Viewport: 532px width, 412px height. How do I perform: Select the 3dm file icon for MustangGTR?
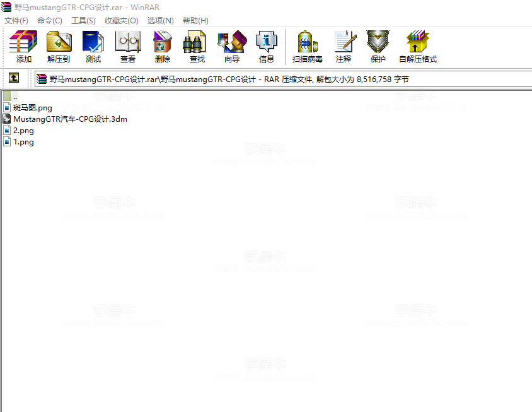tap(7, 119)
